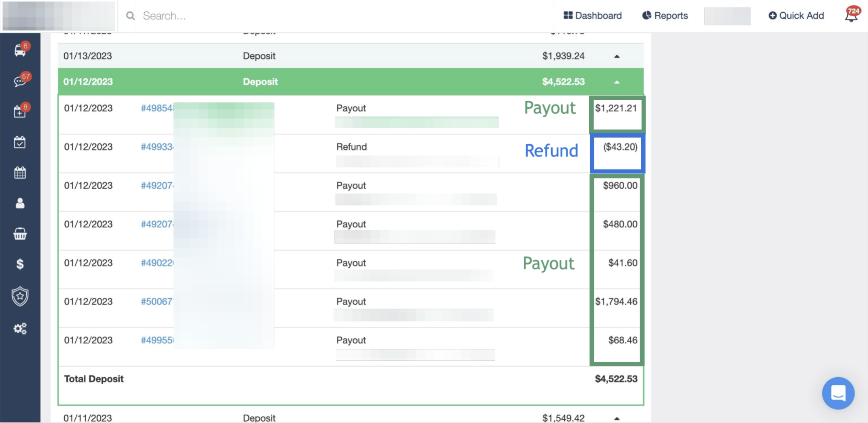This screenshot has height=423, width=868.
Task: Open the Reports menu item
Action: 665,16
